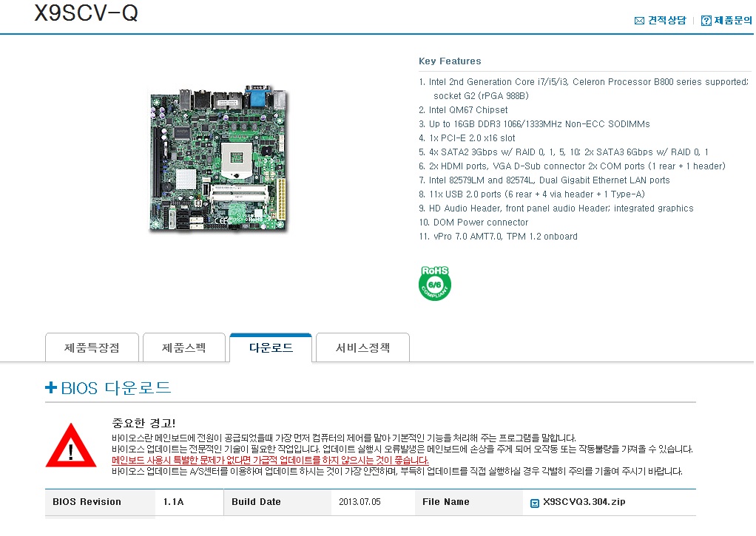Click the 1.1A revision value
Viewport: 756px width, 536px height.
(174, 502)
